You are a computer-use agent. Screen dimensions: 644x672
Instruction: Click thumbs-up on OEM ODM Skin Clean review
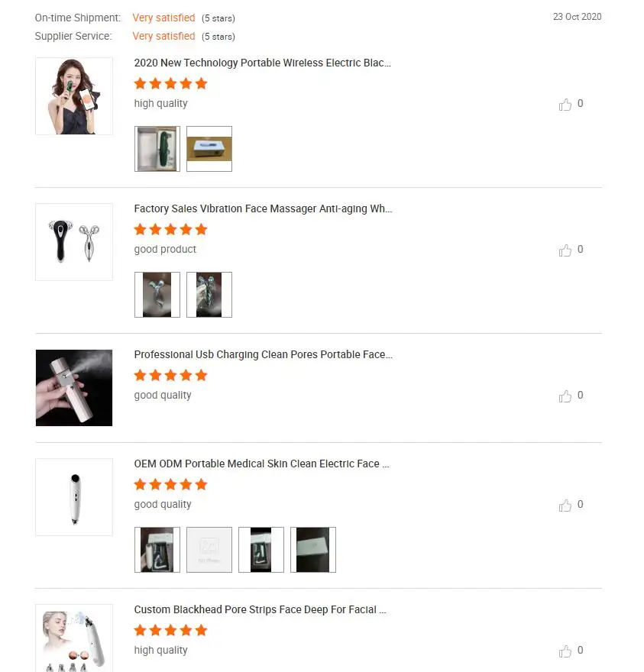pyautogui.click(x=565, y=506)
